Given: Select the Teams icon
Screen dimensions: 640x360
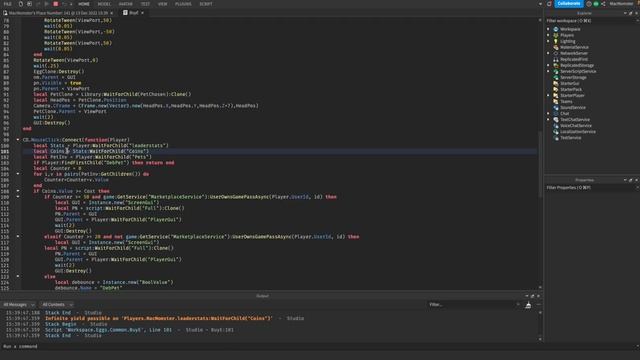Looking at the screenshot, I should [x=556, y=102].
